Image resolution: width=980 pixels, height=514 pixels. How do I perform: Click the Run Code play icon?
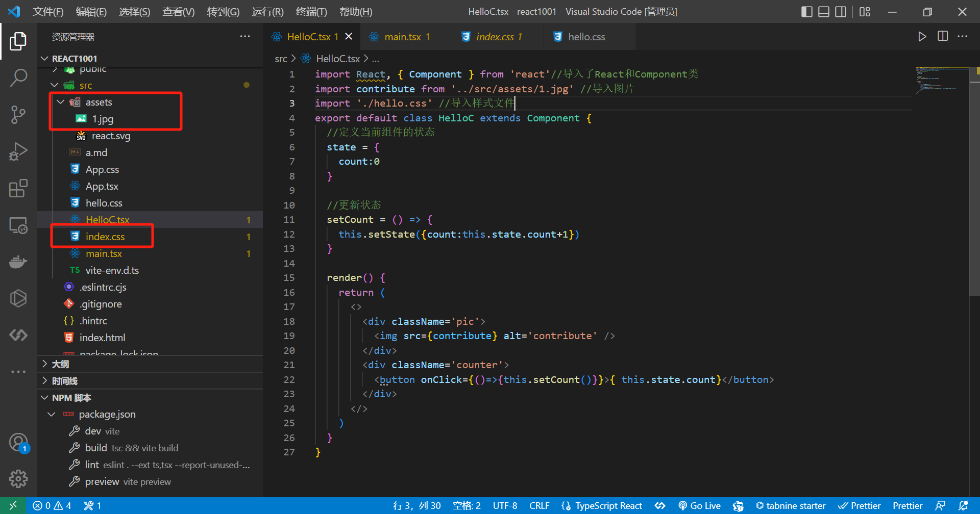[922, 37]
